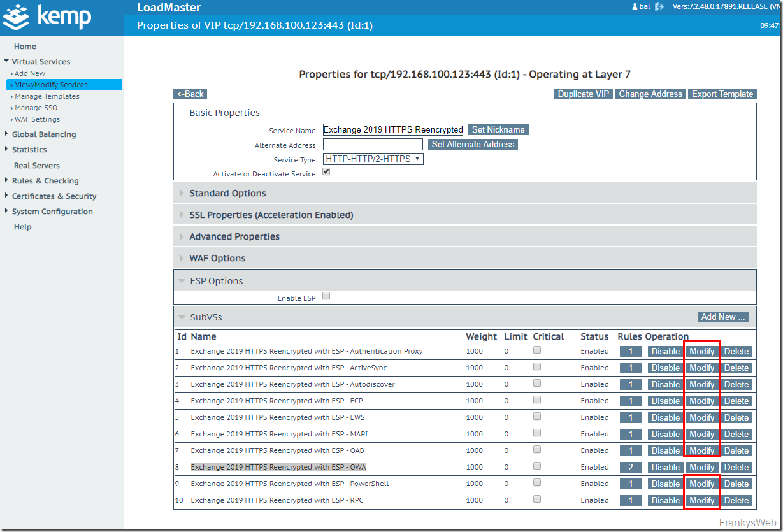Delete the RPC SubVS
Viewport: 783px width, 532px height.
[736, 500]
